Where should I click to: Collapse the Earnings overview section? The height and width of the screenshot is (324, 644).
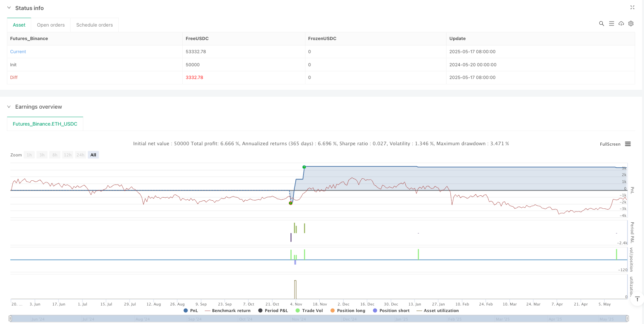coord(9,107)
